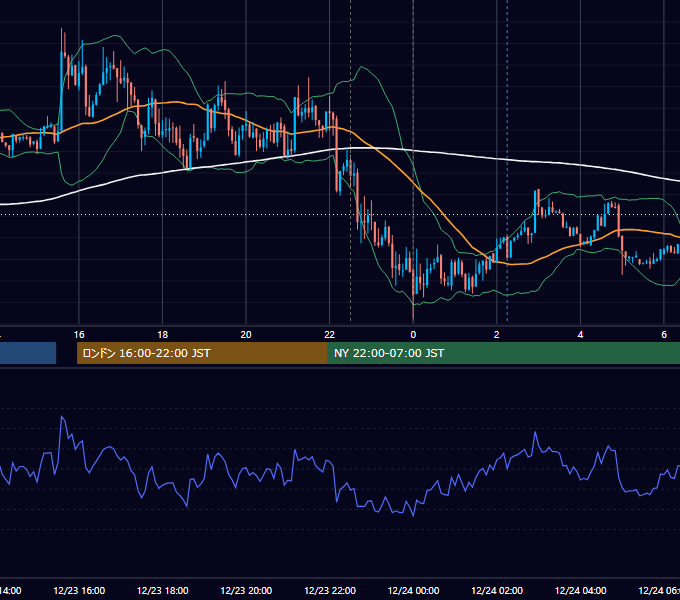Click the hour label 16 on the chart axis
The height and width of the screenshot is (600, 680).
(79, 335)
